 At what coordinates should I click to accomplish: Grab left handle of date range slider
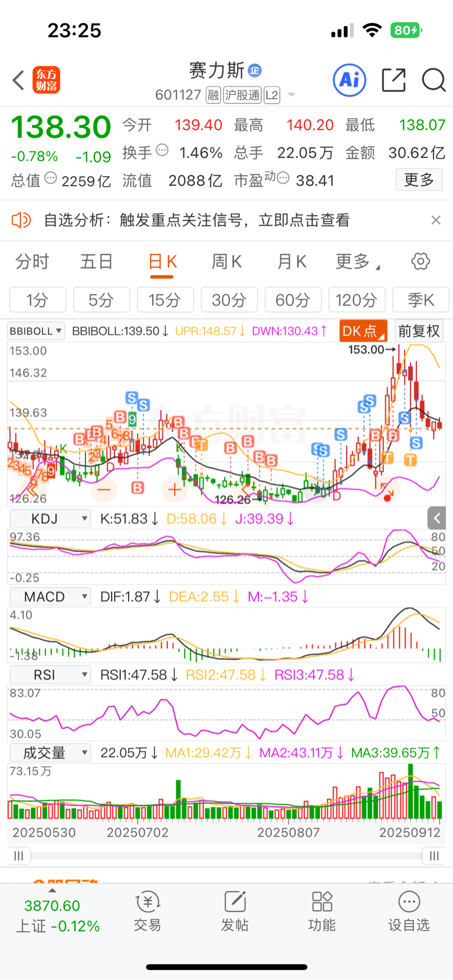(19, 856)
